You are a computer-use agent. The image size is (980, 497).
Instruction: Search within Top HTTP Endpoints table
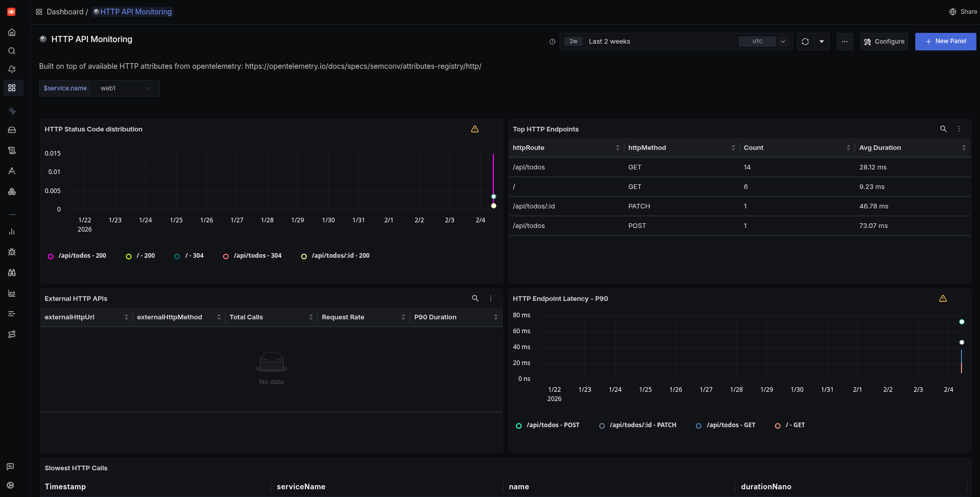942,129
